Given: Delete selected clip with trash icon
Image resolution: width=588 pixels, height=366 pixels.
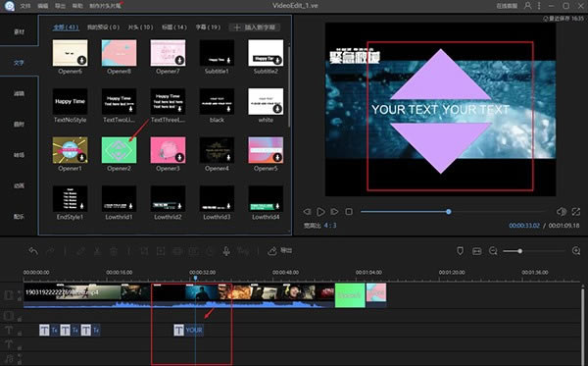Looking at the screenshot, I should pyautogui.click(x=114, y=251).
